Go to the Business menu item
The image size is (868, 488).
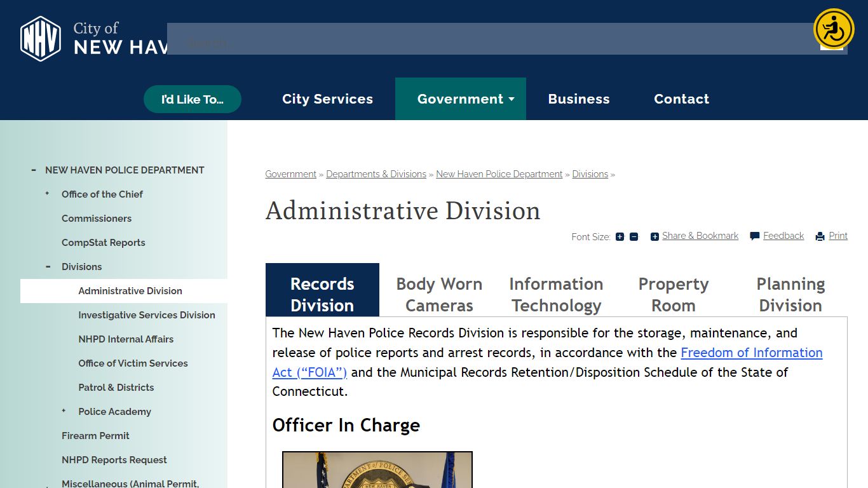point(579,99)
